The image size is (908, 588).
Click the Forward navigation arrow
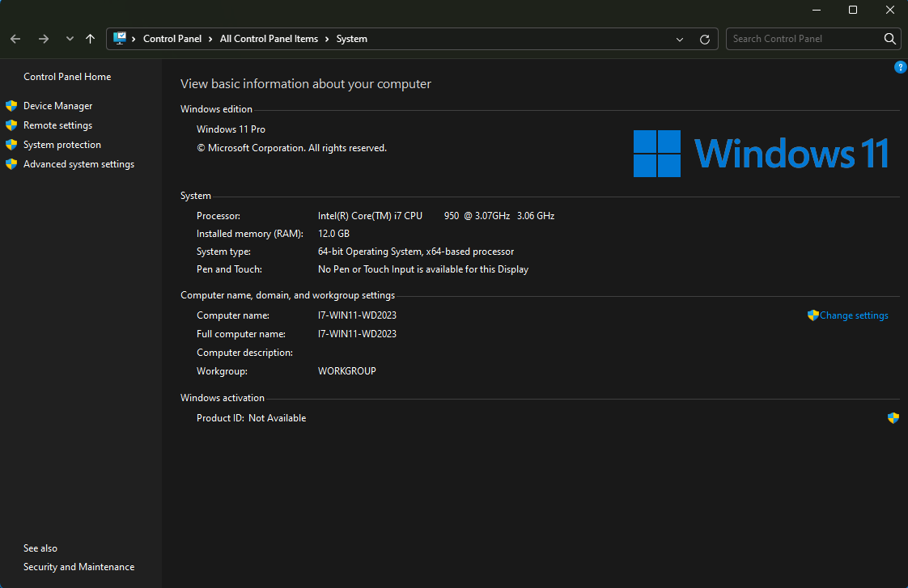(x=44, y=39)
